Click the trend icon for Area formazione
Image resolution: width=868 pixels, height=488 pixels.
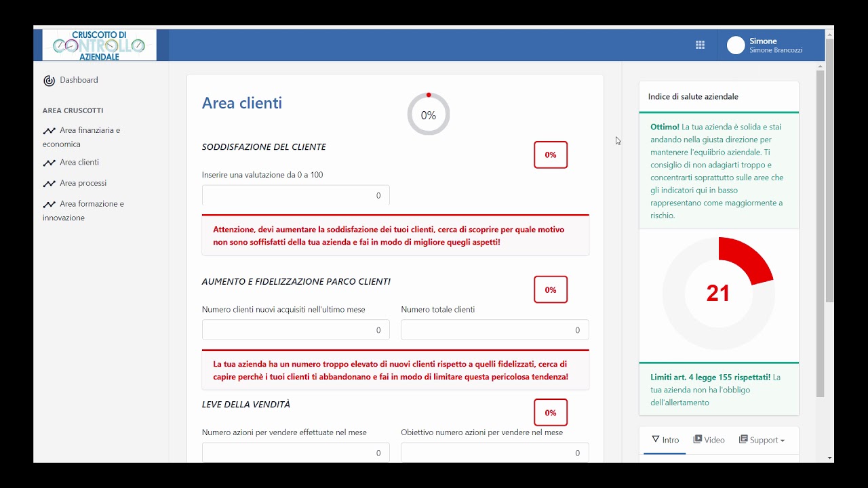[49, 204]
